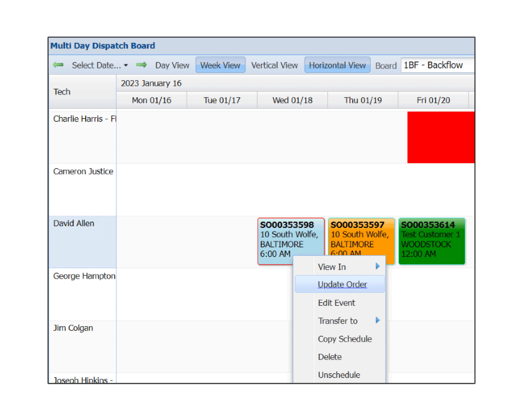
Task: Toggle the Week View button
Action: pos(220,65)
